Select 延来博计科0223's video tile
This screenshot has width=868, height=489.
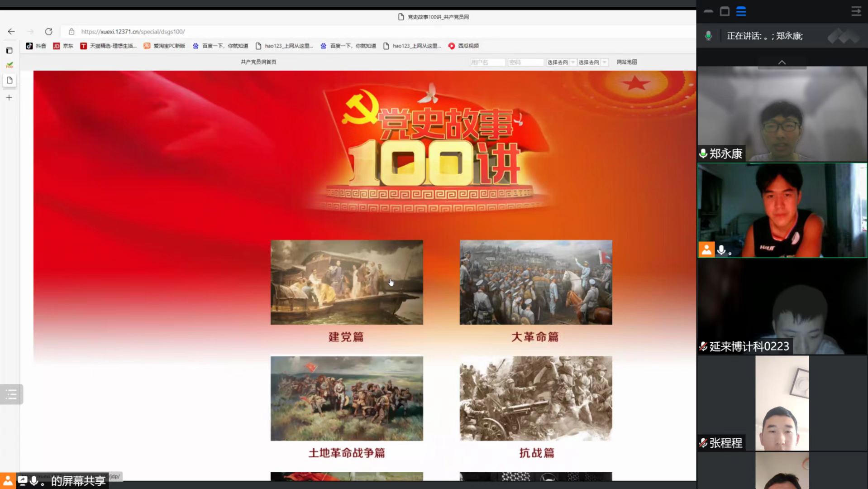coord(782,307)
